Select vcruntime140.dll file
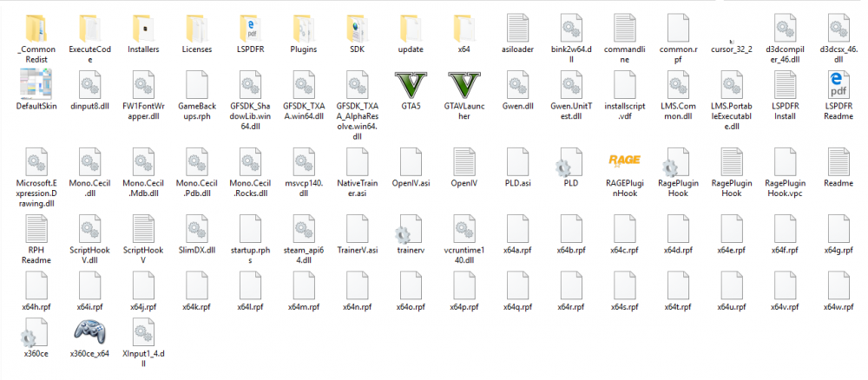This screenshot has width=868, height=380. click(x=464, y=228)
